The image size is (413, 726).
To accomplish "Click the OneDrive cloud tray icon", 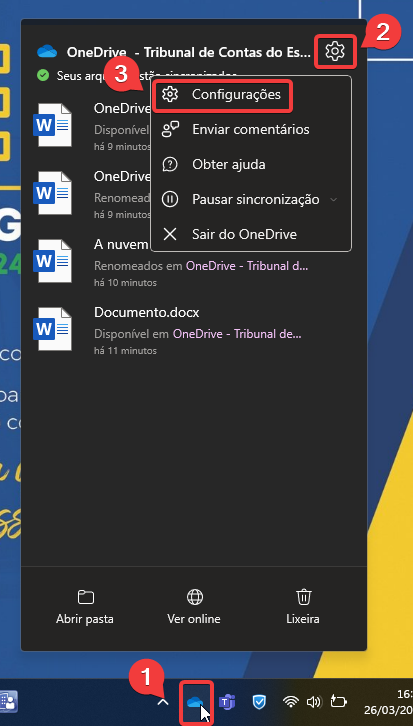I will [x=196, y=702].
